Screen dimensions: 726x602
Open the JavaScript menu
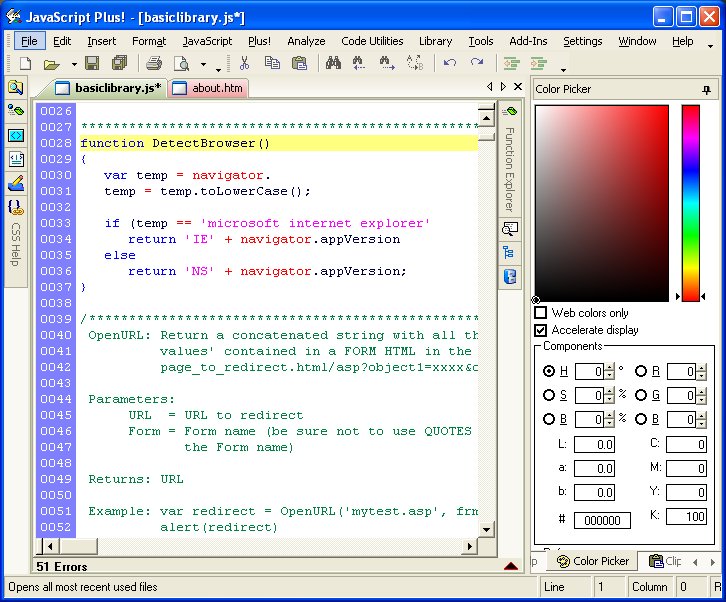click(207, 41)
